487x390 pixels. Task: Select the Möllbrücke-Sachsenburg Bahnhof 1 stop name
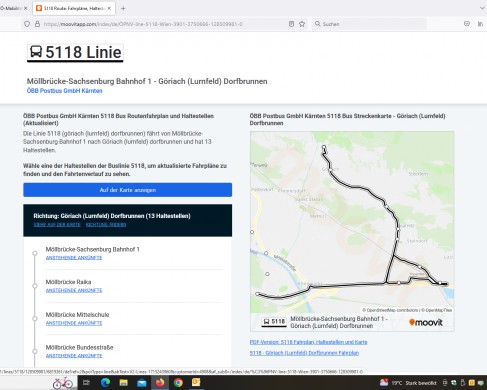tap(93, 249)
